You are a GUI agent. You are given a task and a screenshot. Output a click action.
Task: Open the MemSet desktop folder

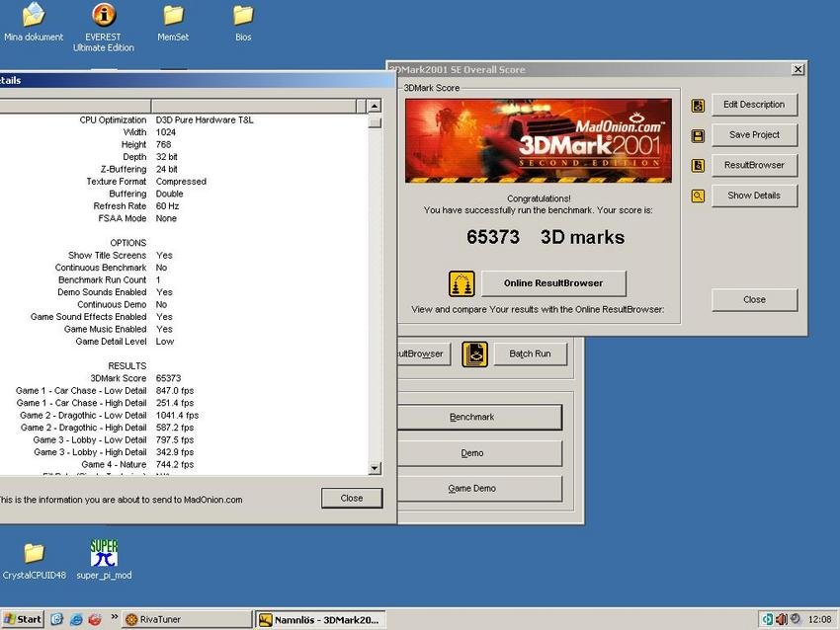click(173, 22)
